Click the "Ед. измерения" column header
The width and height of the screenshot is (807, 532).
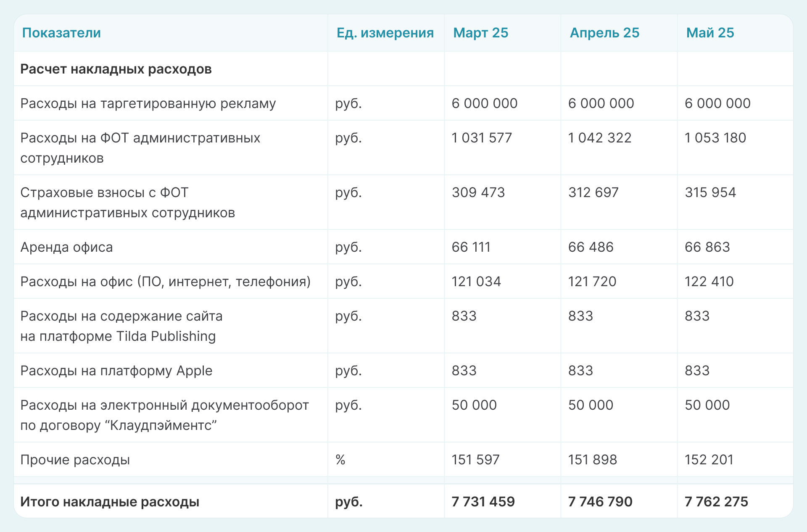coord(385,33)
